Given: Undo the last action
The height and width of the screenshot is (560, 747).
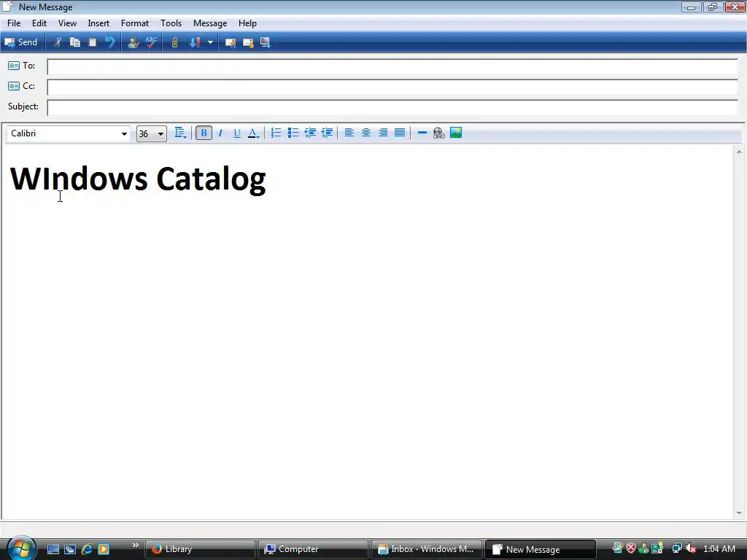Looking at the screenshot, I should [110, 42].
